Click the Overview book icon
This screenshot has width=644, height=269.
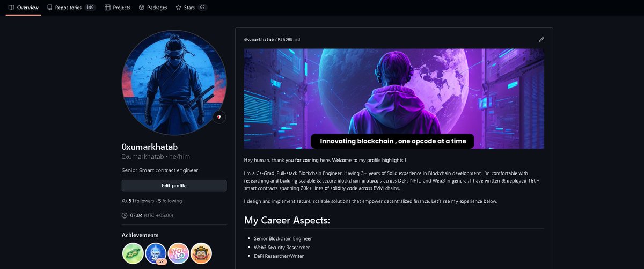11,8
